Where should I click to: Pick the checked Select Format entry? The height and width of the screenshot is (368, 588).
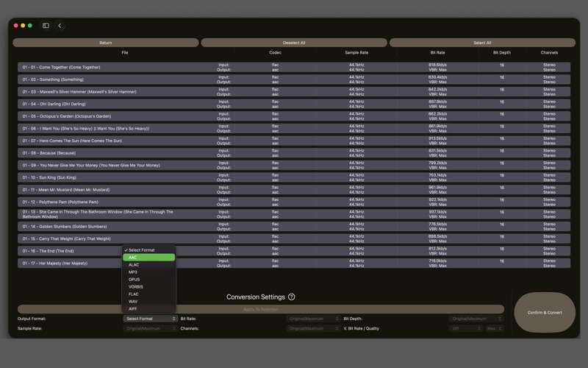149,250
